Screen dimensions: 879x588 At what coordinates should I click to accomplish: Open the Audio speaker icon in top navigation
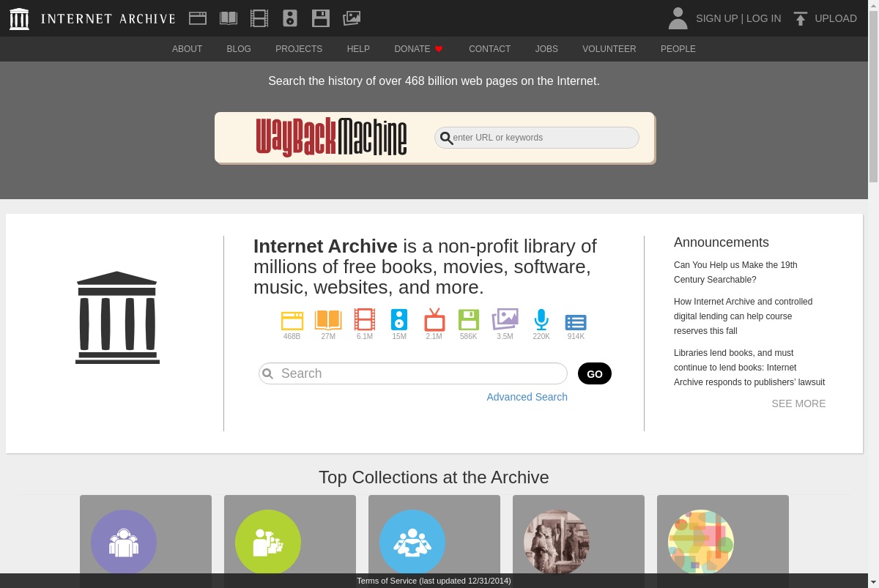(x=290, y=18)
